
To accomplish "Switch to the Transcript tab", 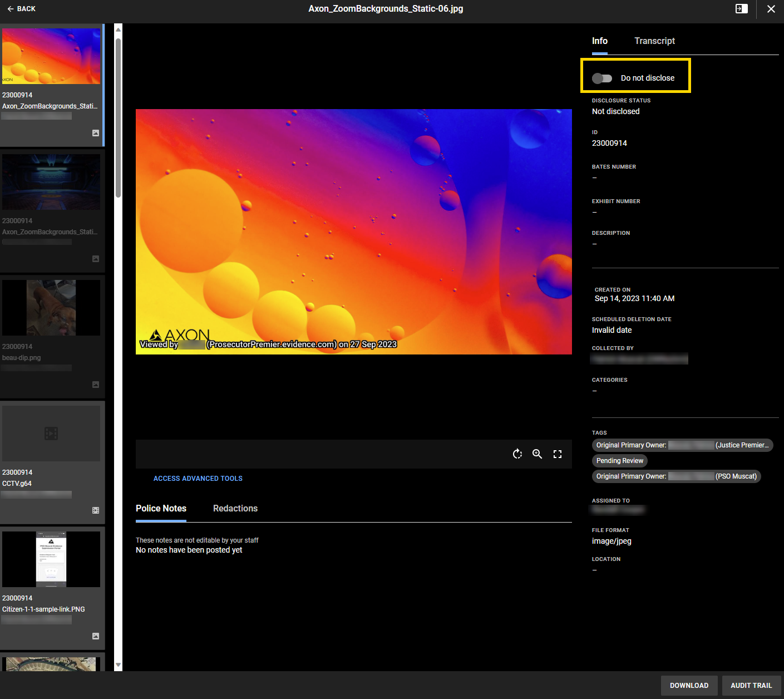I will pos(654,41).
